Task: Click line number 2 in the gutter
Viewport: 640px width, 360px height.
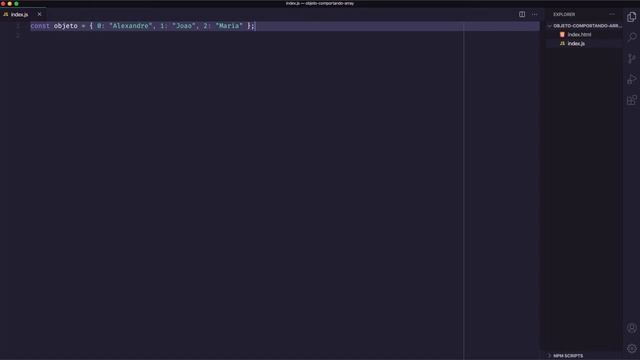Action: click(18, 36)
